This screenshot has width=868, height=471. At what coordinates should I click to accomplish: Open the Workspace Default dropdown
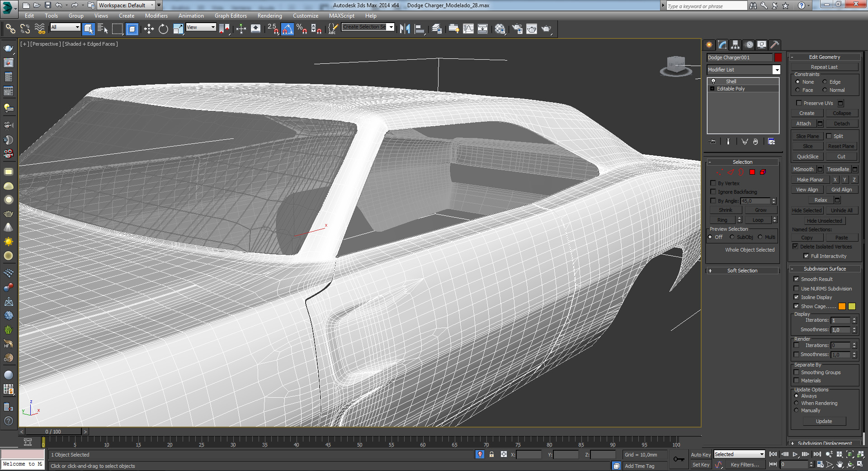click(126, 5)
